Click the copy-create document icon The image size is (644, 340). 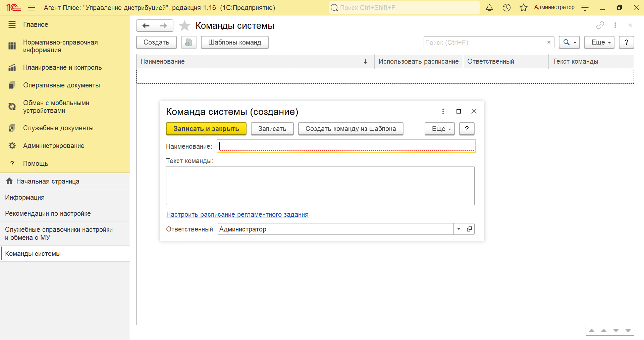[189, 42]
